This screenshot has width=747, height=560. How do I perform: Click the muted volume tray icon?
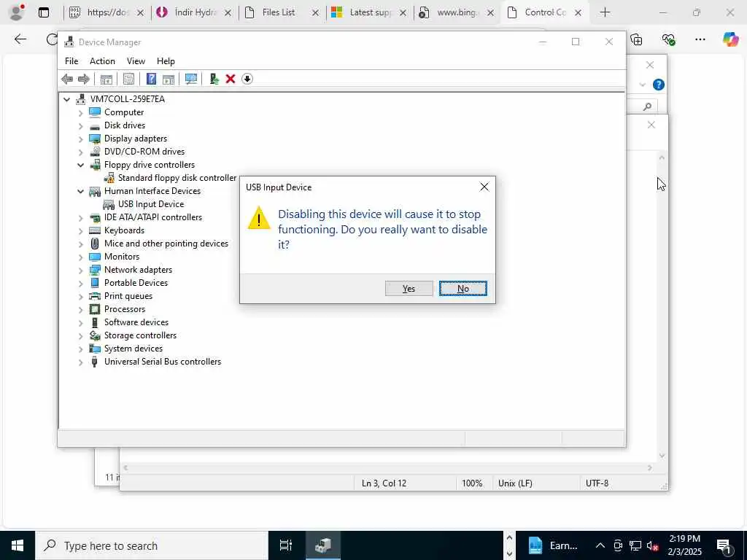tap(653, 545)
